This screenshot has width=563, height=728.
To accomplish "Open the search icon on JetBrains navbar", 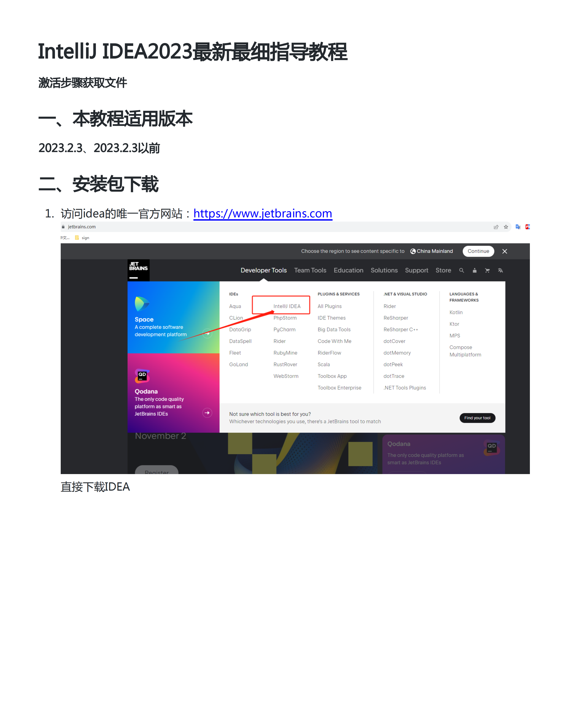I will (x=462, y=270).
